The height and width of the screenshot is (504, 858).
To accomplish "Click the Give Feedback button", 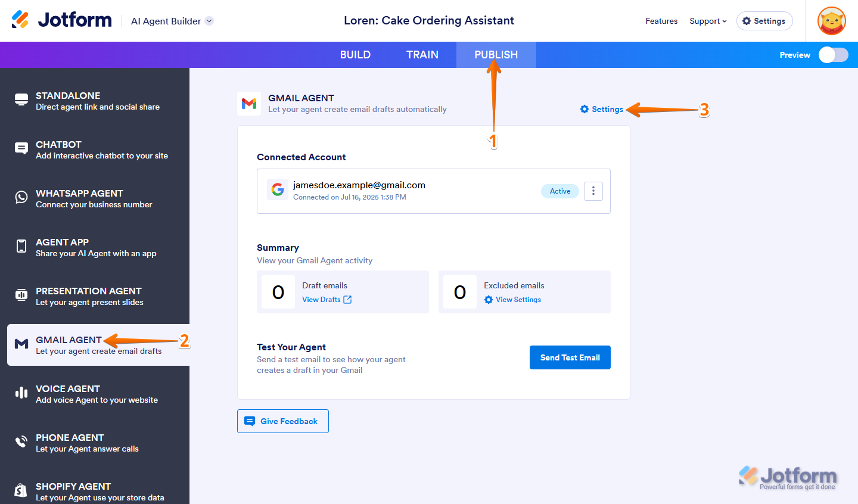I will pyautogui.click(x=283, y=421).
